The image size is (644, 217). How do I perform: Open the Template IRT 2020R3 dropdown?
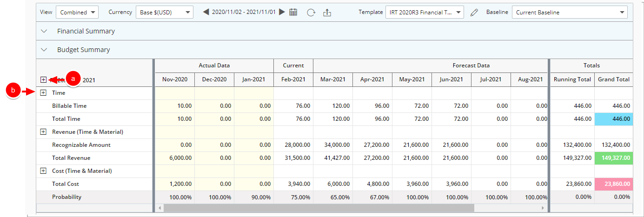(x=425, y=12)
